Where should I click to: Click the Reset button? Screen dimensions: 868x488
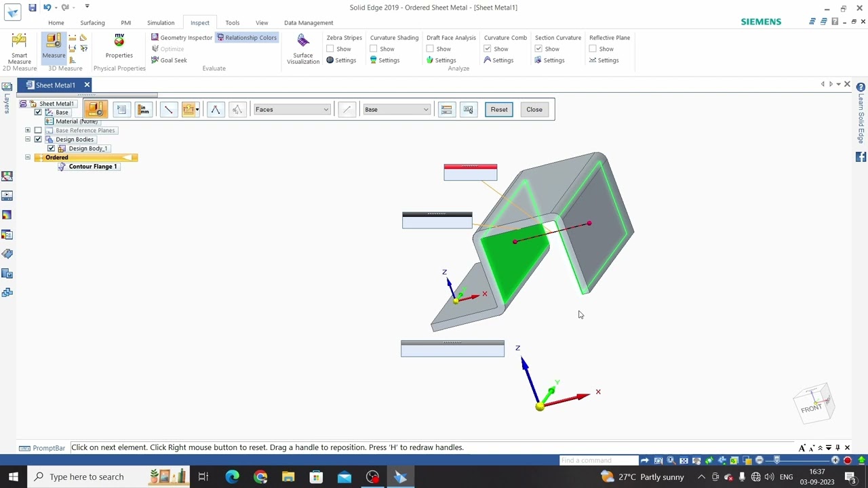499,109
